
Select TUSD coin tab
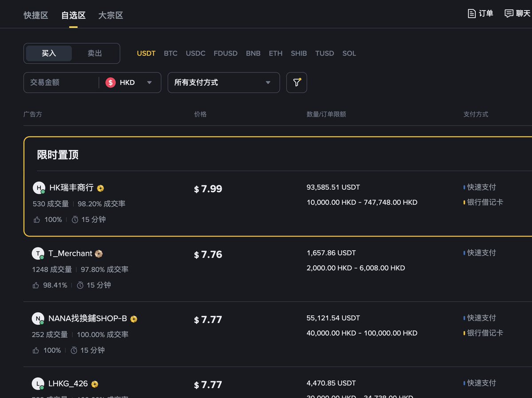tap(325, 53)
